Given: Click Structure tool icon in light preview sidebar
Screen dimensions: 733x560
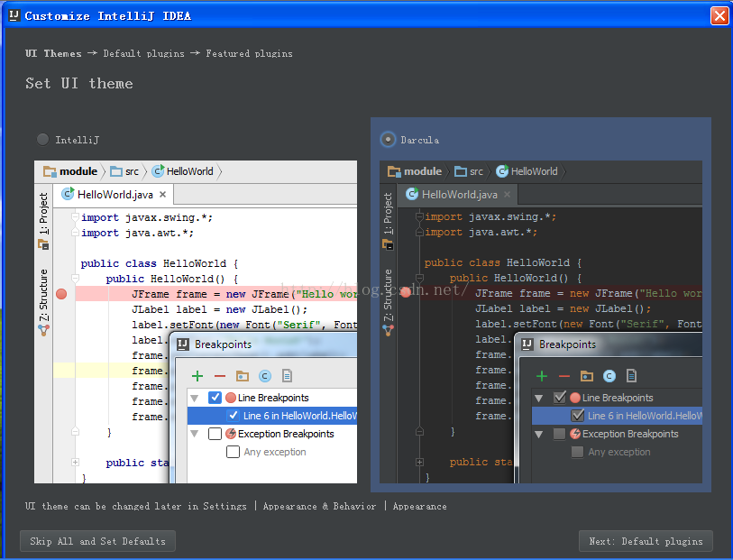Looking at the screenshot, I should pyautogui.click(x=43, y=330).
